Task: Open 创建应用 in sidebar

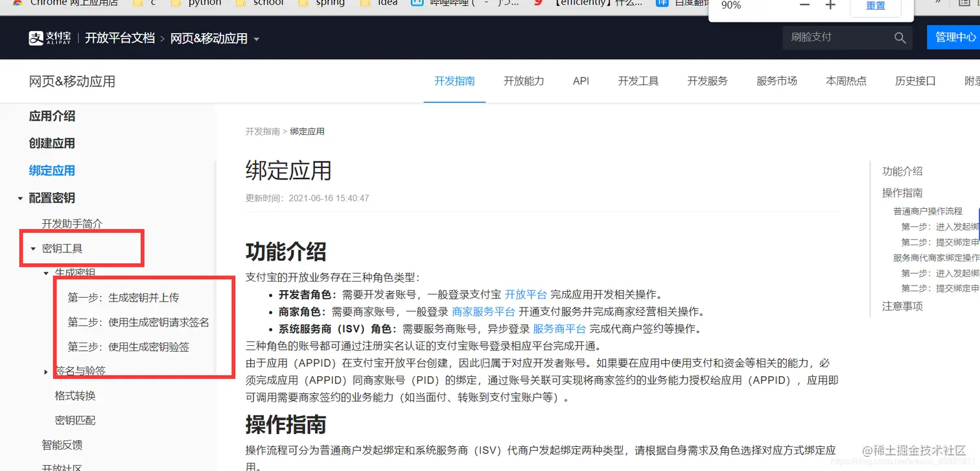Action: point(52,143)
